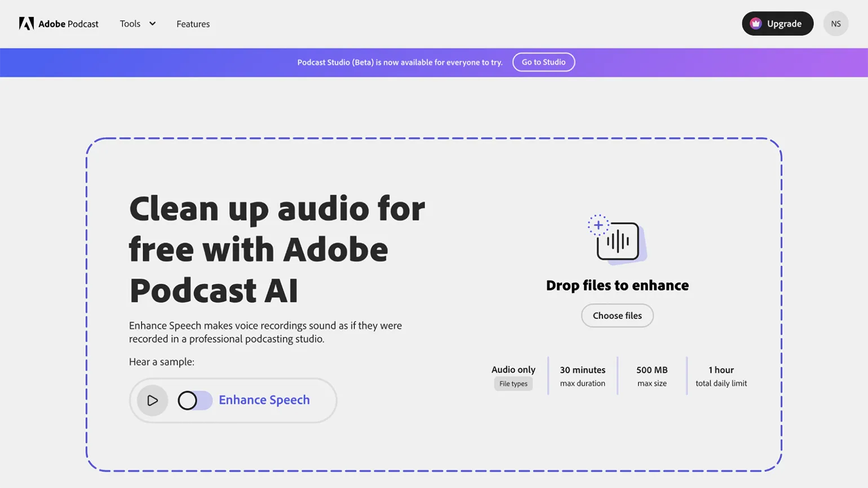Go to the Features page

coord(193,24)
